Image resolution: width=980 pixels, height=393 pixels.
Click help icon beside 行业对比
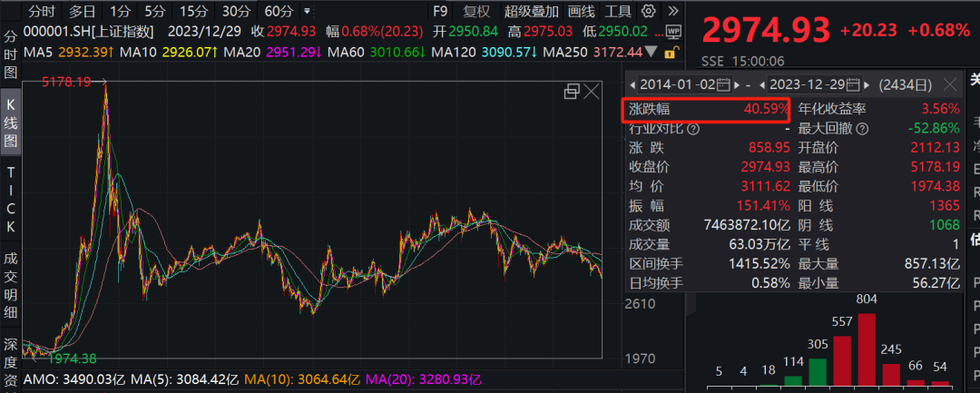pyautogui.click(x=693, y=128)
